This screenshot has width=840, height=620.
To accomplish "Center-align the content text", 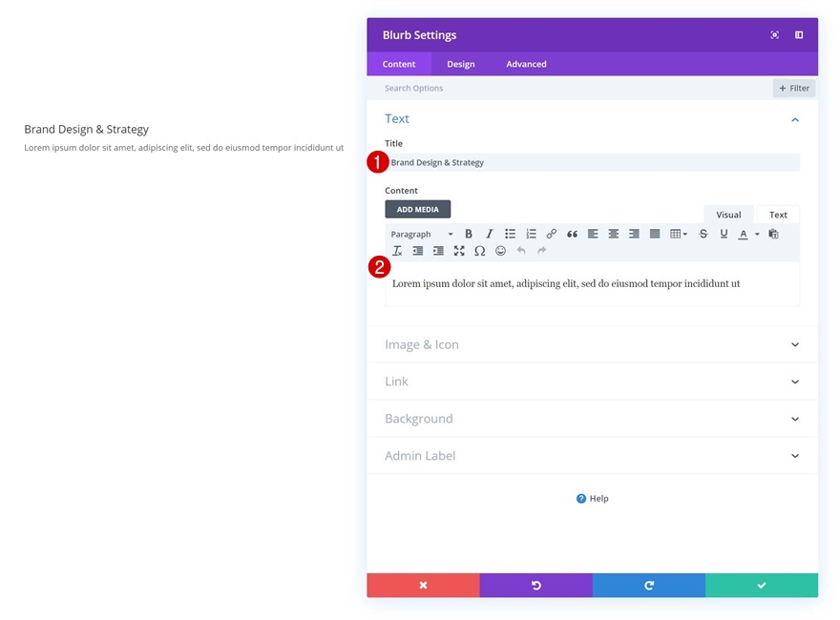I will [x=614, y=234].
